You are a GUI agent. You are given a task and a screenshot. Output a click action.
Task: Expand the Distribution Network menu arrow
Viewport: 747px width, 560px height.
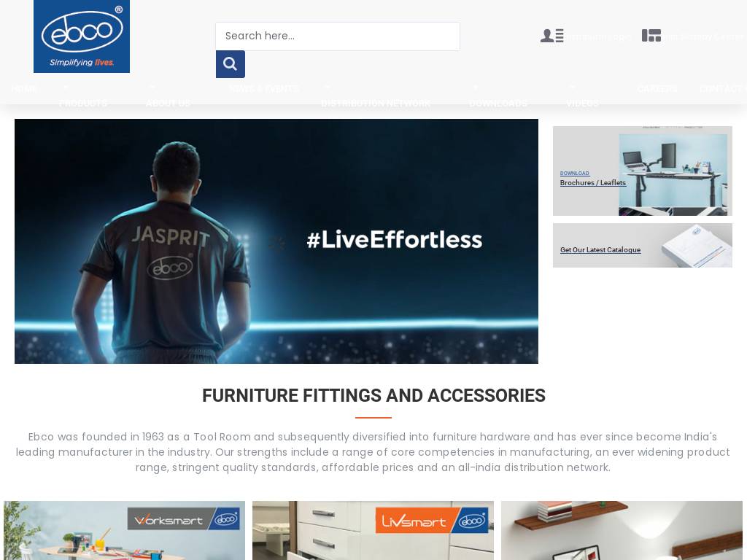click(327, 87)
